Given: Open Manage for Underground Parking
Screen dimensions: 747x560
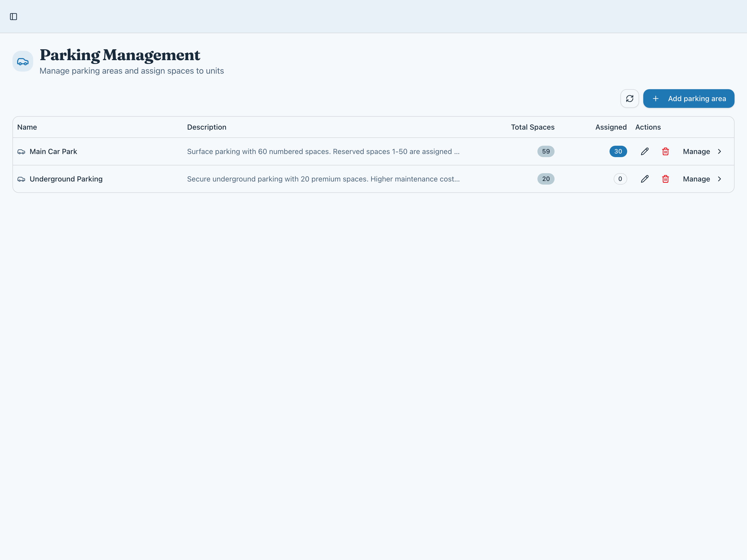Looking at the screenshot, I should (696, 179).
